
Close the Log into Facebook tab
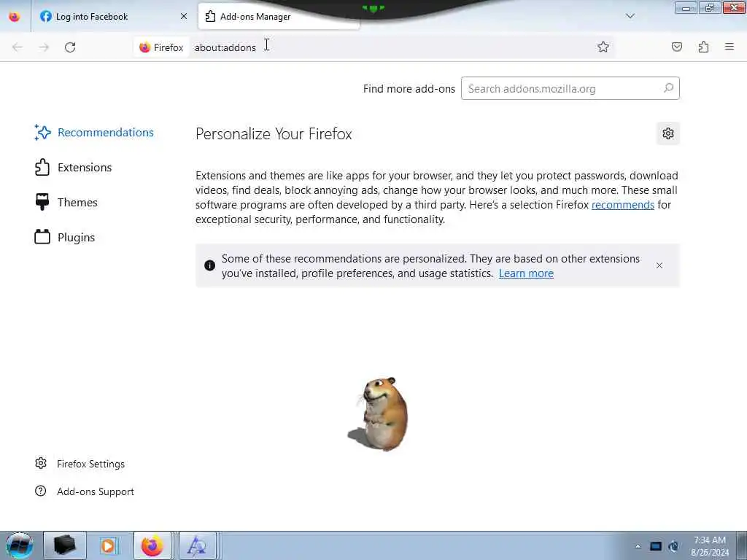pos(183,17)
